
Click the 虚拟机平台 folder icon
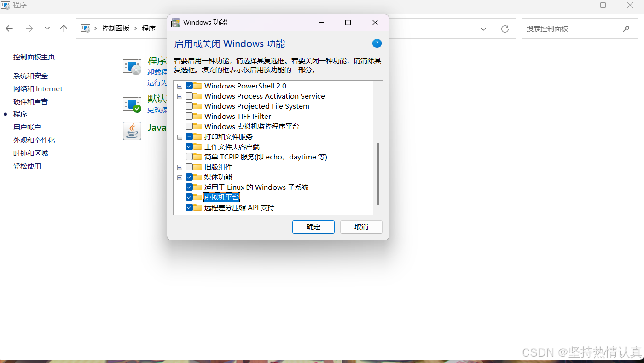(x=198, y=197)
